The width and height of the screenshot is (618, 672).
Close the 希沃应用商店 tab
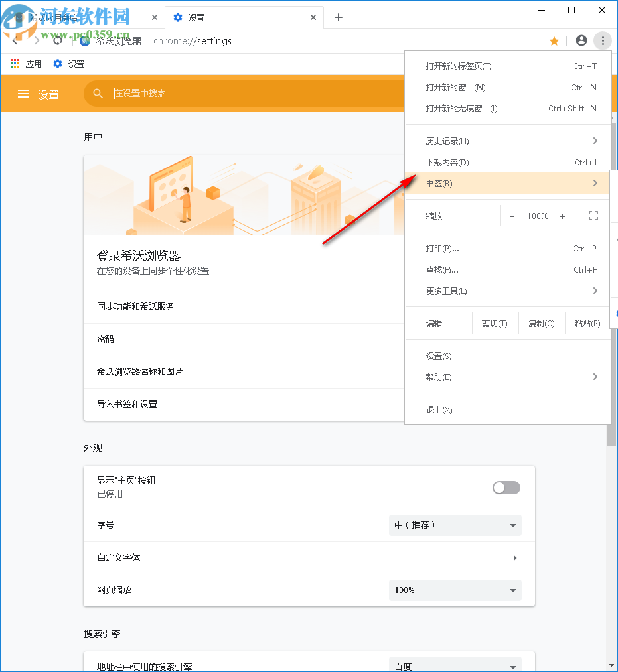pyautogui.click(x=155, y=17)
